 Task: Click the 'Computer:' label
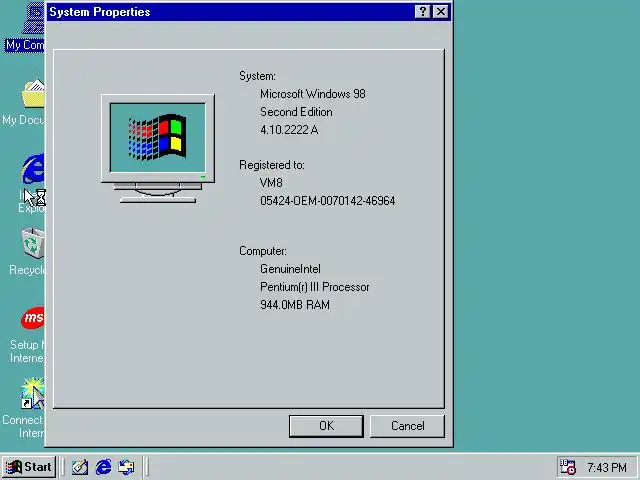pyautogui.click(x=263, y=251)
